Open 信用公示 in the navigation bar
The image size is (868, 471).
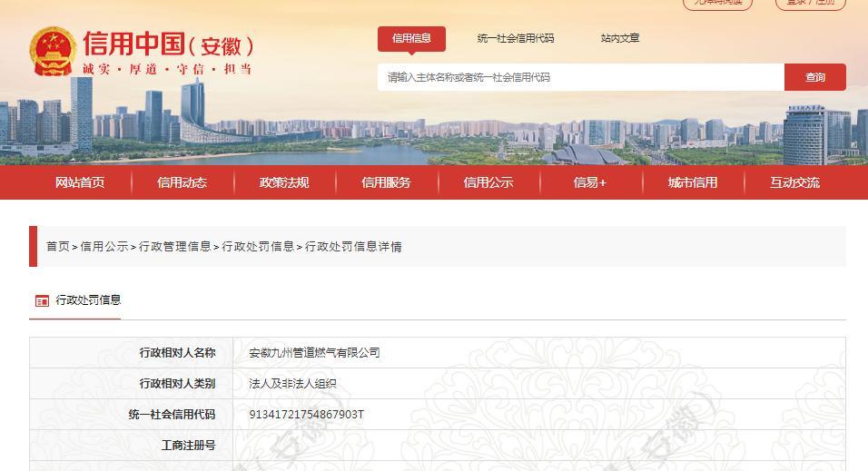tap(488, 182)
